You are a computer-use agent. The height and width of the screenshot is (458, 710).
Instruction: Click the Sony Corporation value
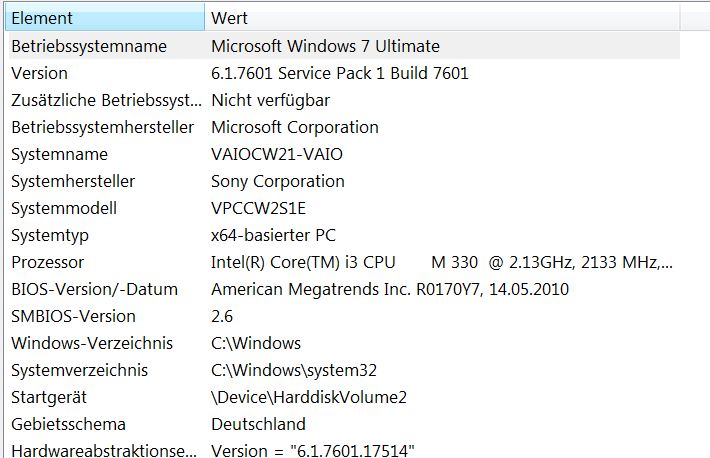tap(277, 181)
